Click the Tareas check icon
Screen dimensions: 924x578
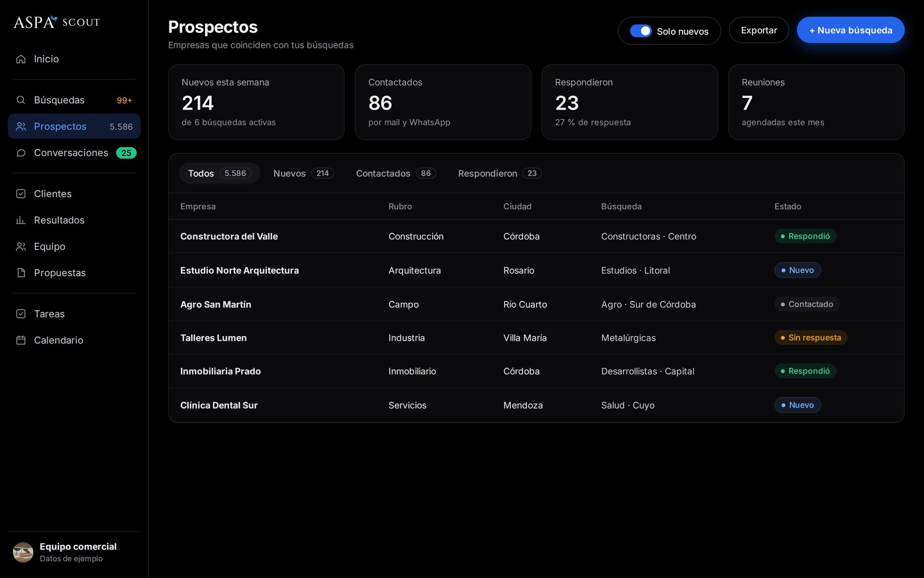click(x=21, y=314)
